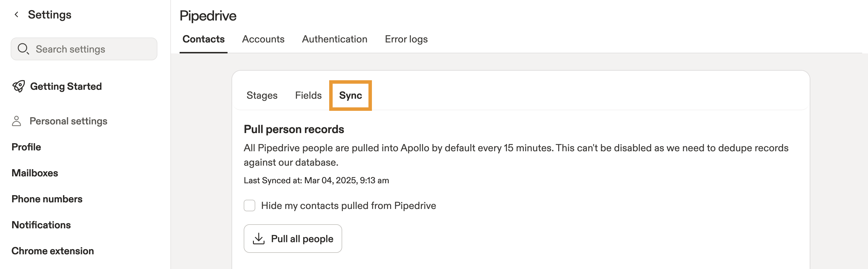Click the search magnifier icon
The image size is (868, 269).
click(23, 49)
